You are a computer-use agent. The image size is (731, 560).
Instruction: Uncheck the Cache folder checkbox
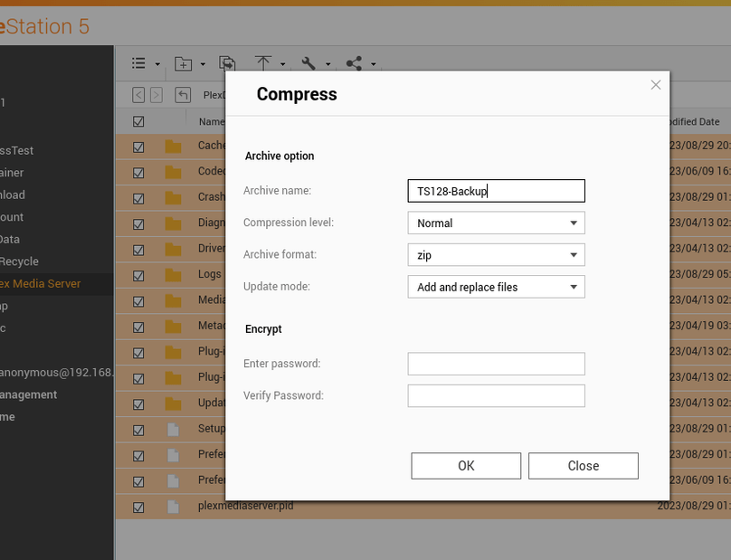[x=138, y=147]
